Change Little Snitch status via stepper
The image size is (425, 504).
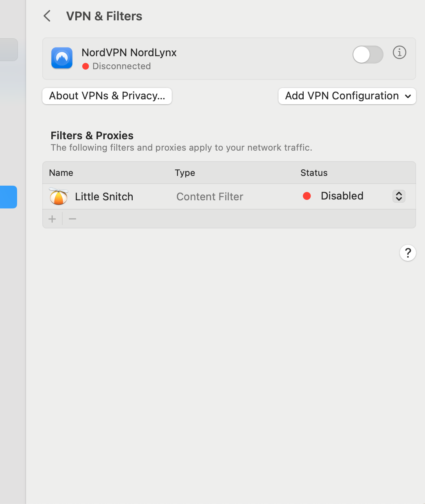coord(399,196)
